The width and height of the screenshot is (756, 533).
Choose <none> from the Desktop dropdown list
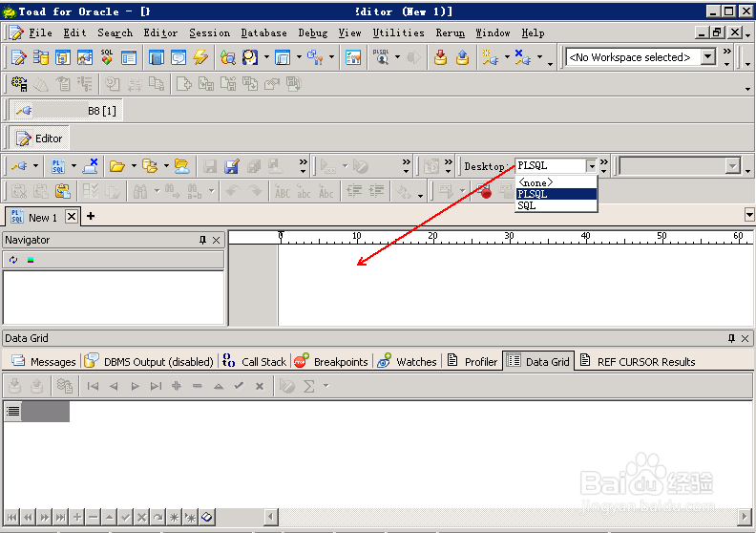tap(556, 182)
